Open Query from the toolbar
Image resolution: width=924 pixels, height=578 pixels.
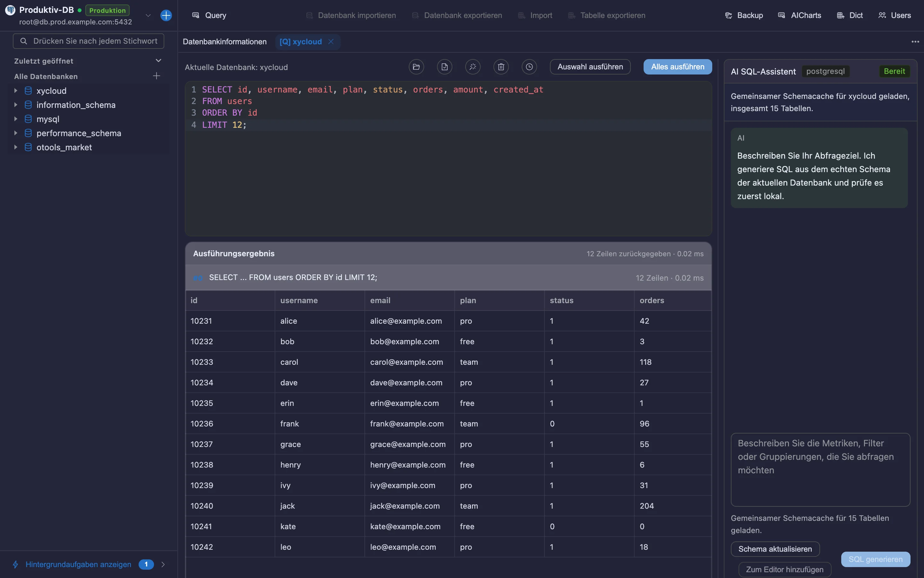click(x=209, y=15)
